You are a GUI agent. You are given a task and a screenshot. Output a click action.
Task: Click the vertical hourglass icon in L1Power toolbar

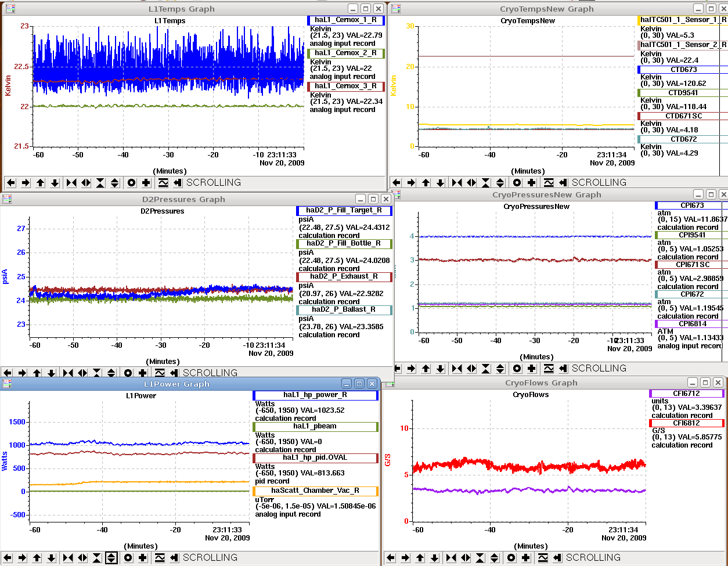point(97,557)
